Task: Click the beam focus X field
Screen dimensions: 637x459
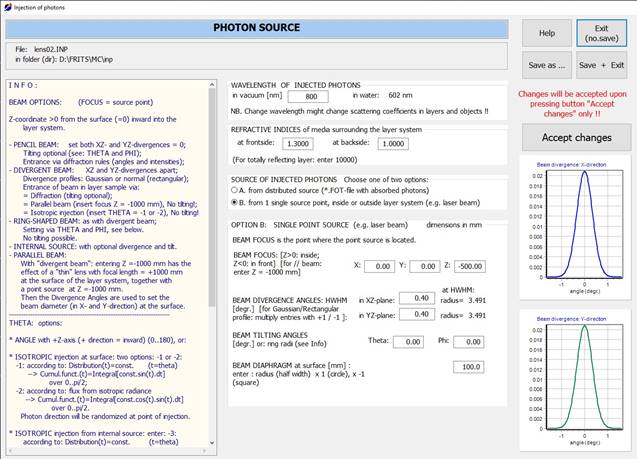Action: point(379,266)
